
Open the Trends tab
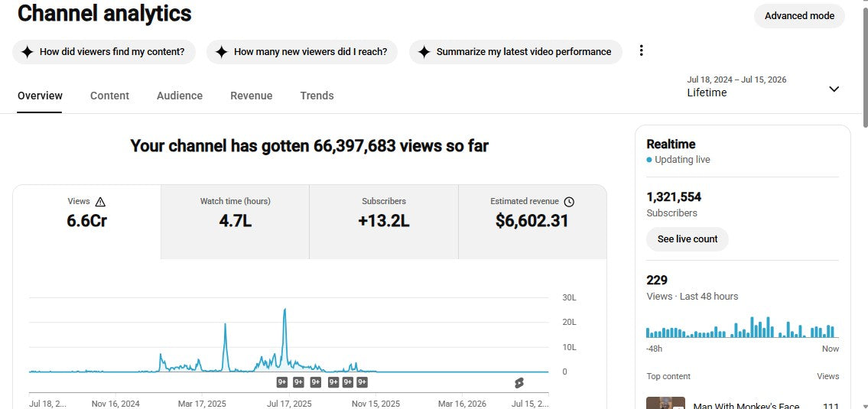[x=317, y=96]
